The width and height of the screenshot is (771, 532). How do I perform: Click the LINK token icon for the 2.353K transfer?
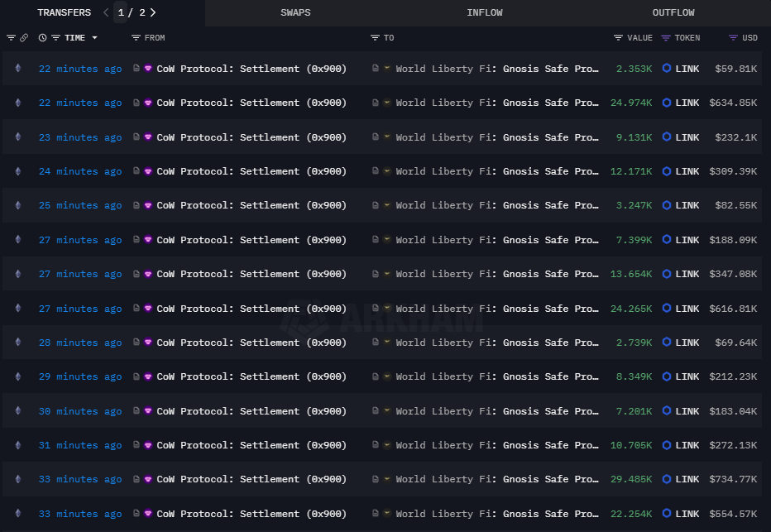pyautogui.click(x=667, y=69)
